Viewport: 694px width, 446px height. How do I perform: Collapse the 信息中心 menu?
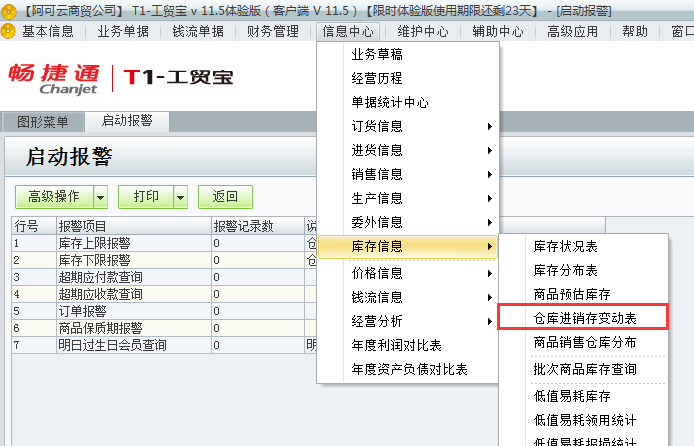tap(348, 31)
